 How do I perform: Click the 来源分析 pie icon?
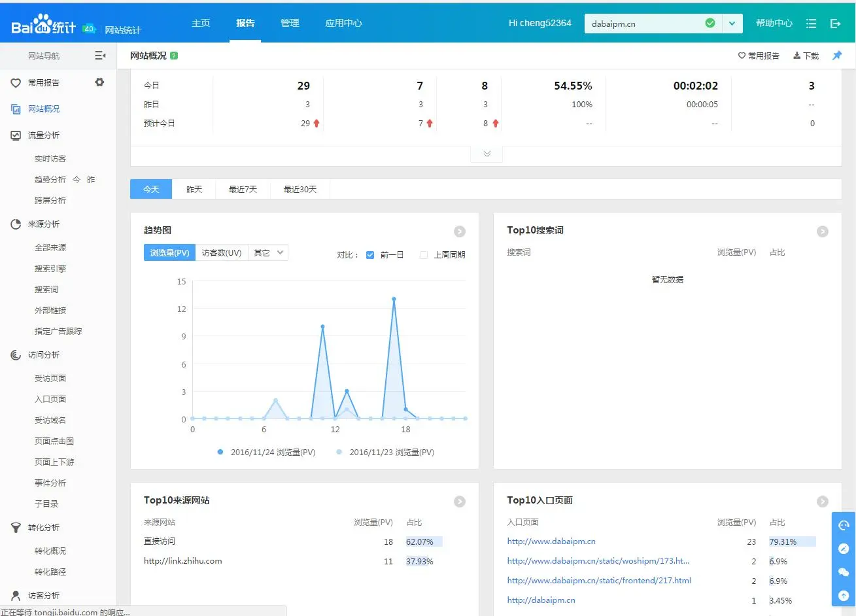point(16,224)
